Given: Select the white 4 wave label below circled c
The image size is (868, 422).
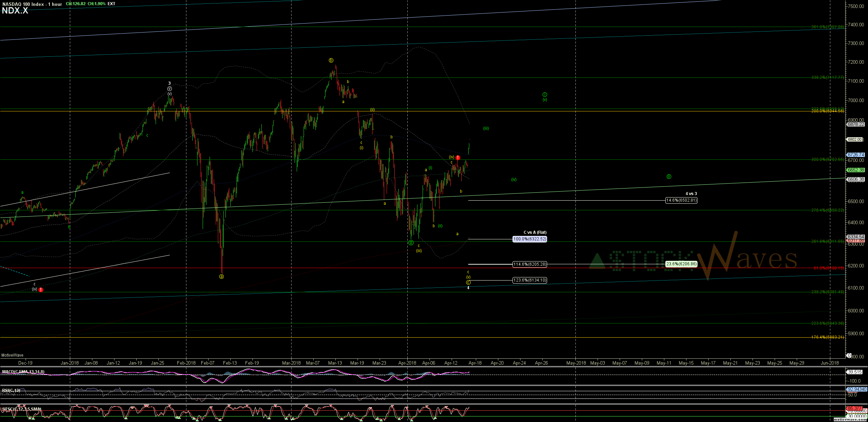Looking at the screenshot, I should click(x=468, y=288).
